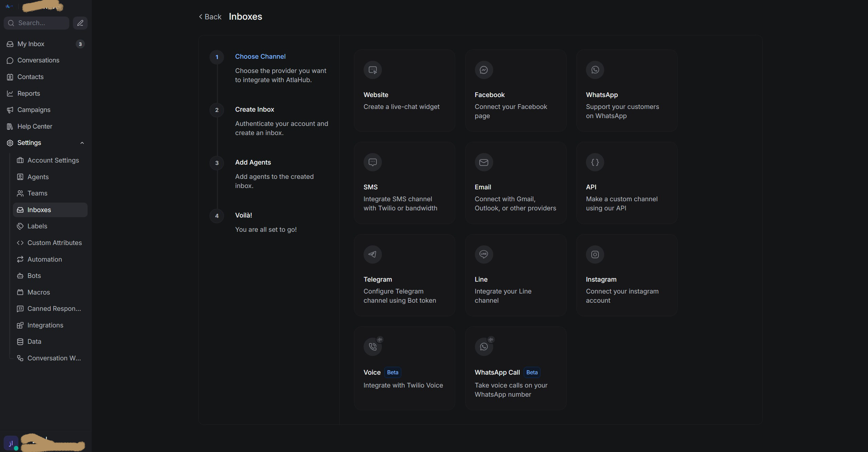The width and height of the screenshot is (868, 452).
Task: Select the WhatsApp channel title
Action: 602,95
